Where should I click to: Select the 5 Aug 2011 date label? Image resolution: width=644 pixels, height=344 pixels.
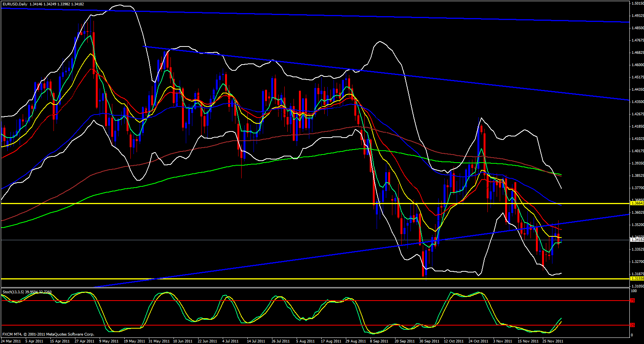pyautogui.click(x=305, y=341)
